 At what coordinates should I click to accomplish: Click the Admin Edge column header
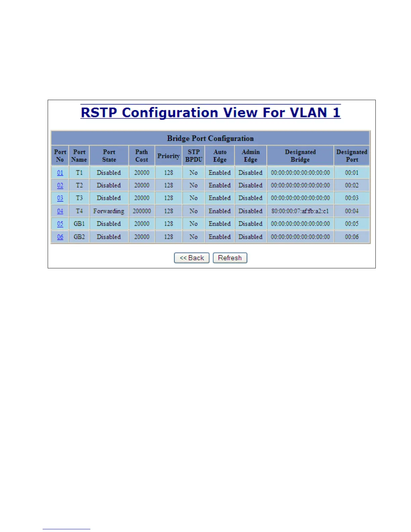coord(251,156)
